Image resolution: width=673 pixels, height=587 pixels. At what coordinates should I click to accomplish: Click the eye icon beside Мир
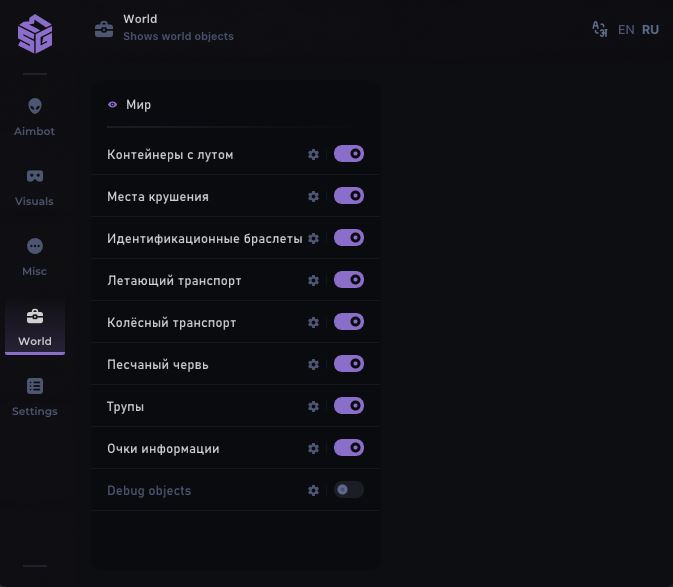pyautogui.click(x=113, y=105)
